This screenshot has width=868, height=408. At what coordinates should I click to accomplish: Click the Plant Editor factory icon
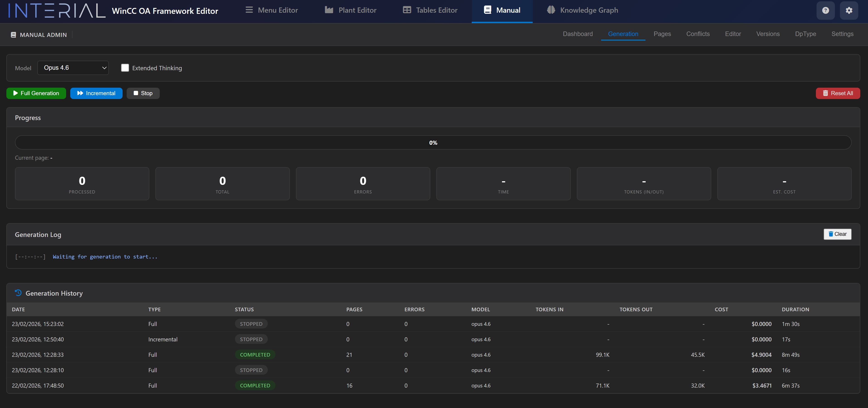tap(329, 10)
